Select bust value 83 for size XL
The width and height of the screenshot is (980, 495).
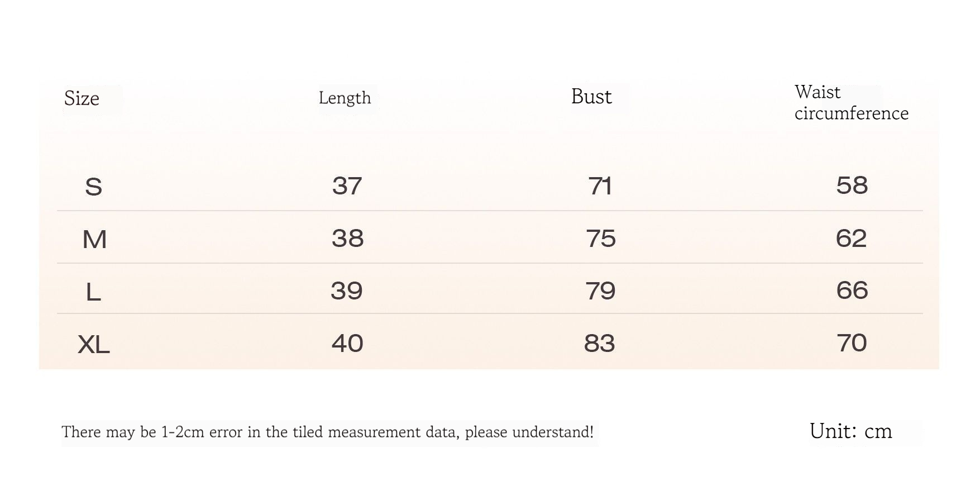click(599, 343)
